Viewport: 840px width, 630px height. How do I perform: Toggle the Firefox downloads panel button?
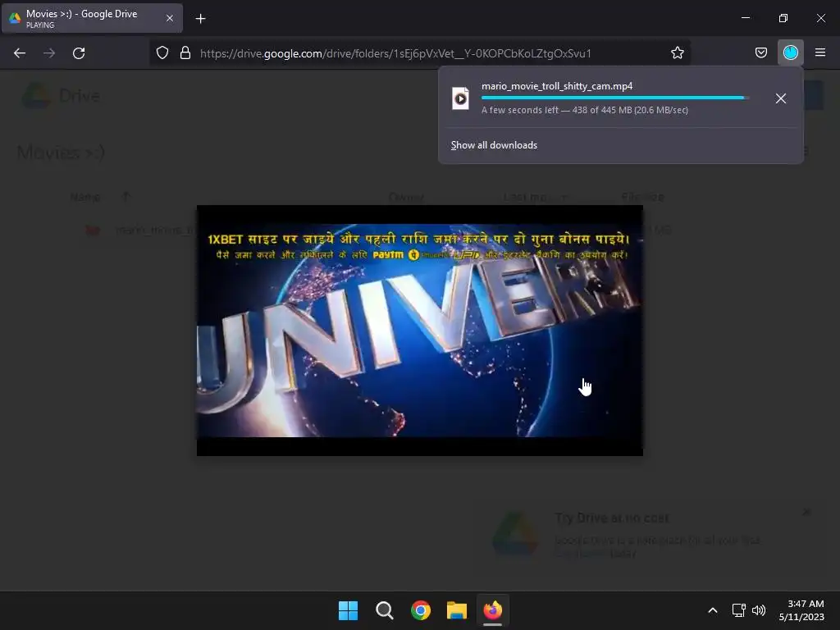click(x=791, y=52)
